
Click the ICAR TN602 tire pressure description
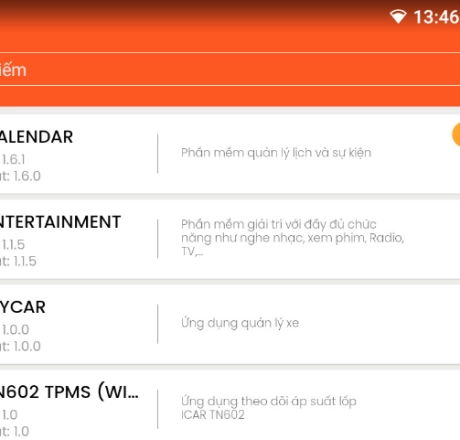click(x=269, y=408)
